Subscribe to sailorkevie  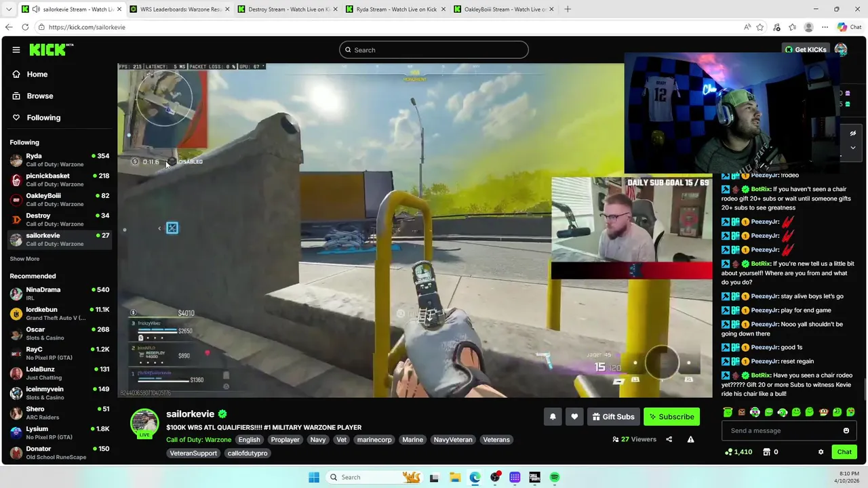click(671, 417)
